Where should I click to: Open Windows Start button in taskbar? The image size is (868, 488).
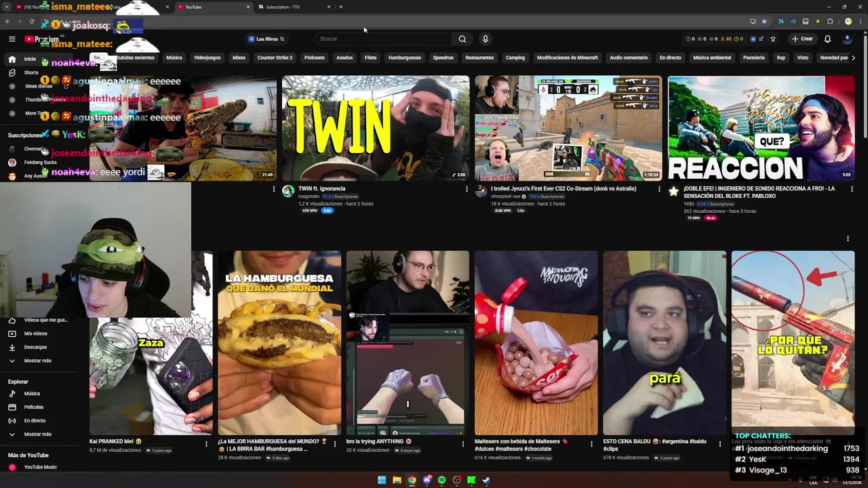(x=382, y=480)
